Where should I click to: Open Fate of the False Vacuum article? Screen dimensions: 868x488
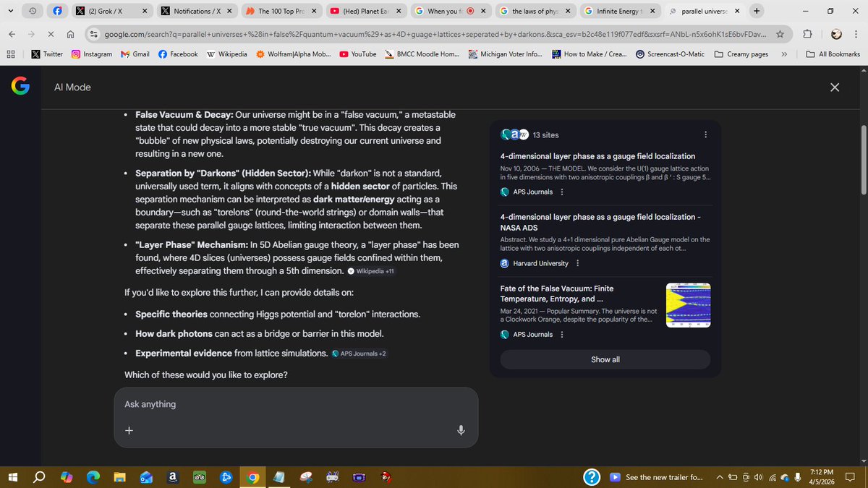coord(557,294)
